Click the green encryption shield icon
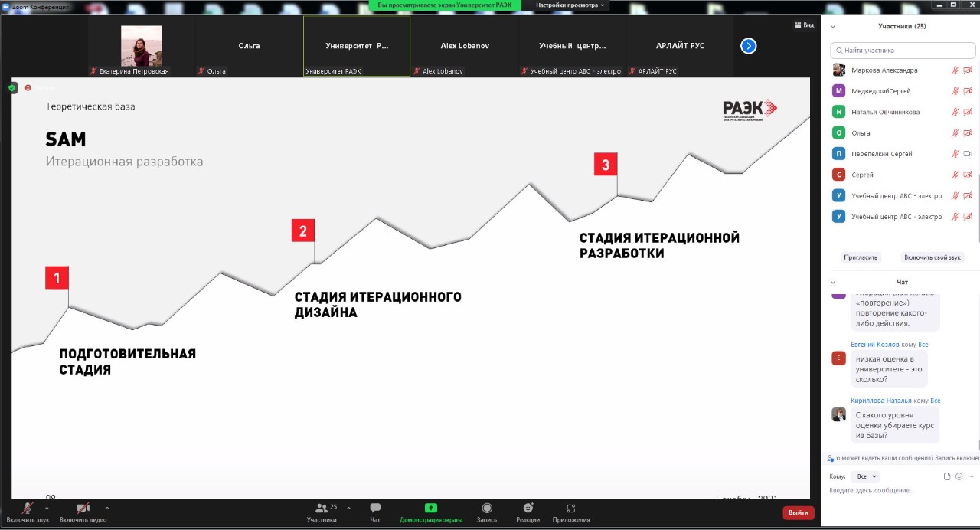The height and width of the screenshot is (530, 980). [x=12, y=88]
